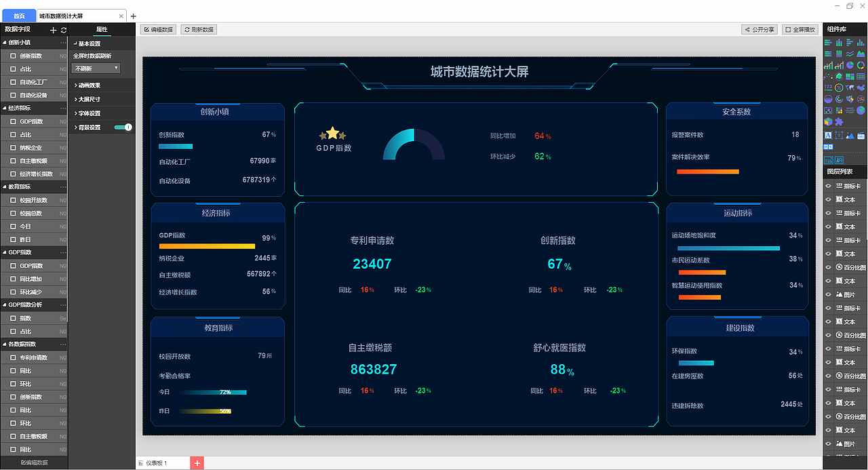Collapse the 教育指标 field group
The width and height of the screenshot is (868, 470).
(5, 187)
